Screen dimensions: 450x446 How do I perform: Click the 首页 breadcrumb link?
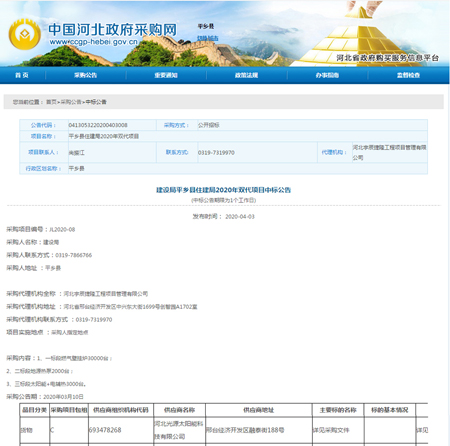pyautogui.click(x=51, y=102)
